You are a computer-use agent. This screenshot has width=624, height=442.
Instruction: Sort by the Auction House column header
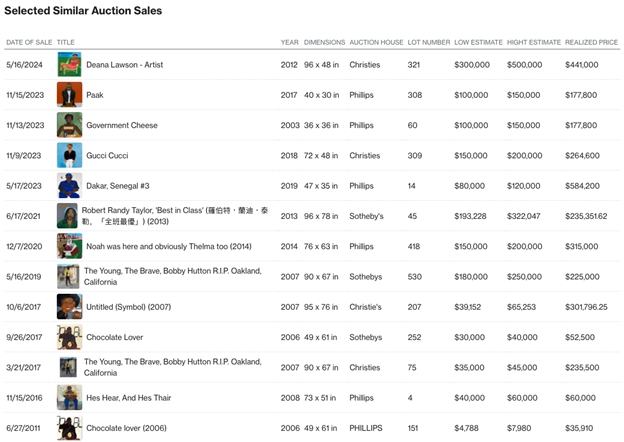coord(376,43)
